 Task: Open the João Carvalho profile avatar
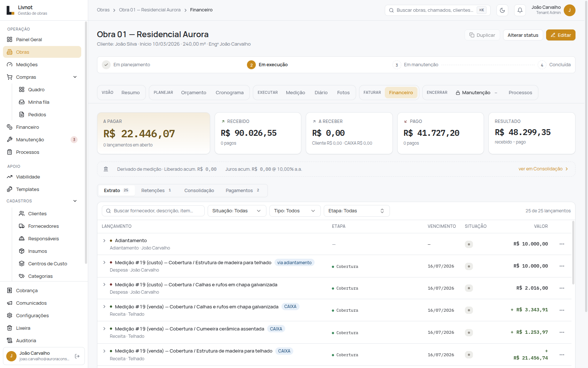[570, 10]
